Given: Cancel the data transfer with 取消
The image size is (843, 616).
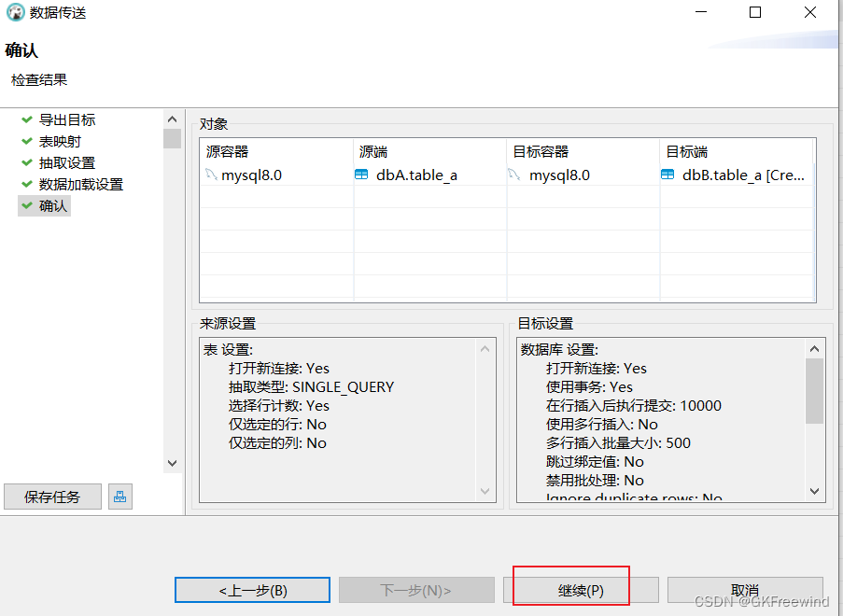Looking at the screenshot, I should [744, 591].
